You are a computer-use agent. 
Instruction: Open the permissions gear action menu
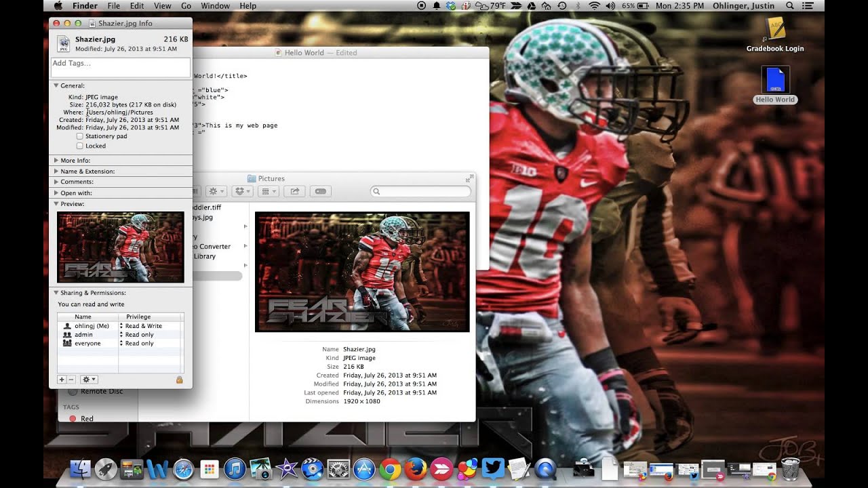point(89,380)
